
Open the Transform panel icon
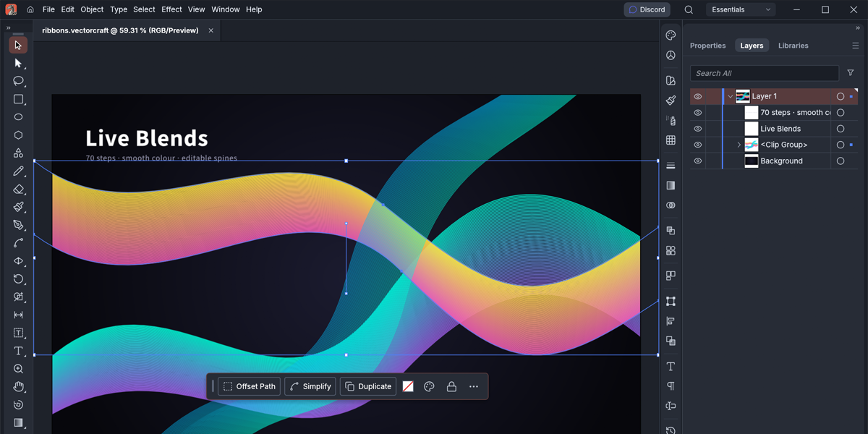click(x=671, y=301)
